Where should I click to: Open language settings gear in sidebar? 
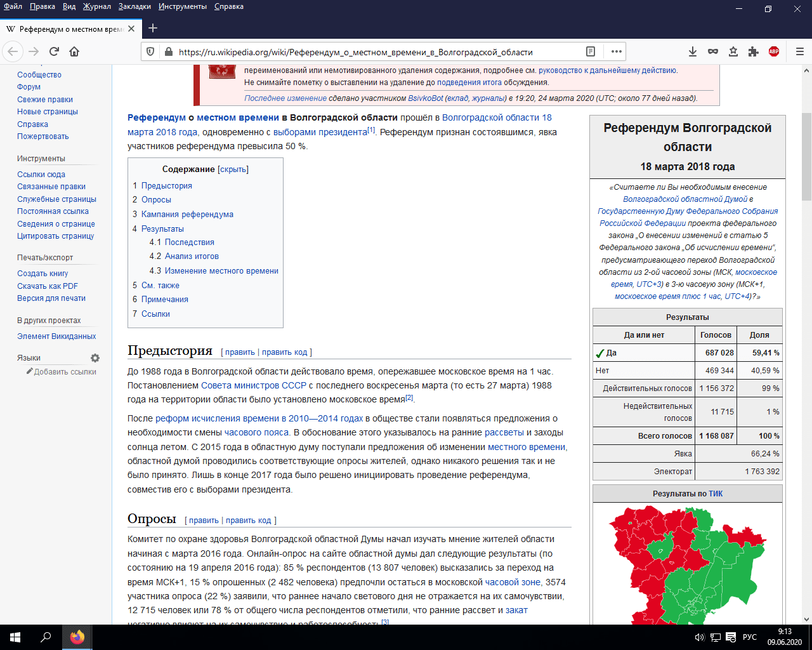[95, 358]
